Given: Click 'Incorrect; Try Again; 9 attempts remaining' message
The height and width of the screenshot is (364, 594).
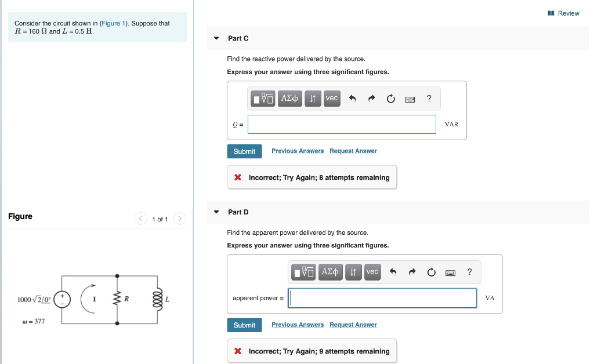Looking at the screenshot, I should (319, 351).
